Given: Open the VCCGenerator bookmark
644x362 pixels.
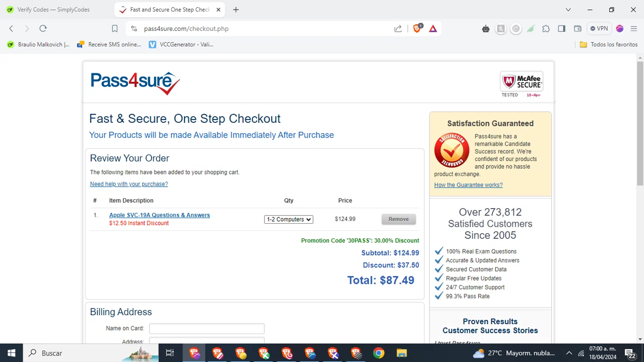Looking at the screenshot, I should click(x=181, y=44).
